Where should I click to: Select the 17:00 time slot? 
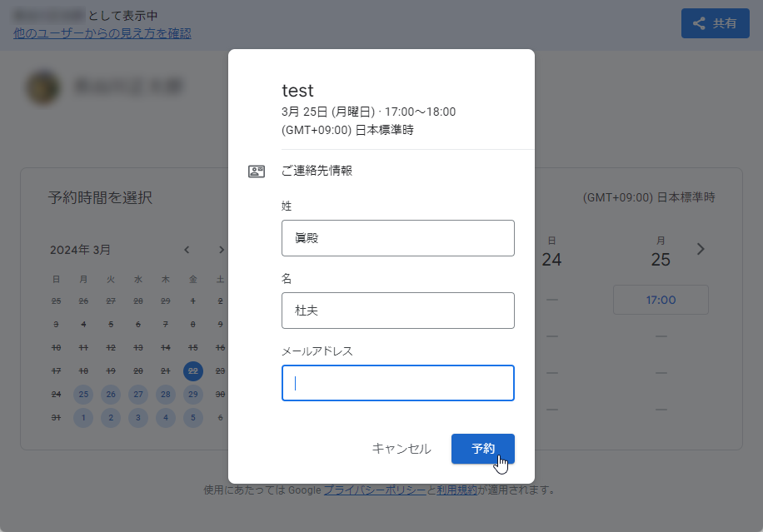(661, 300)
